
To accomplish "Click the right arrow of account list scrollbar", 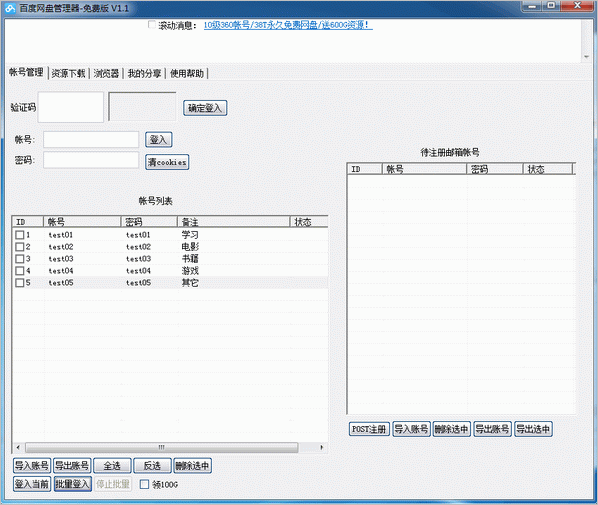I will click(x=322, y=447).
